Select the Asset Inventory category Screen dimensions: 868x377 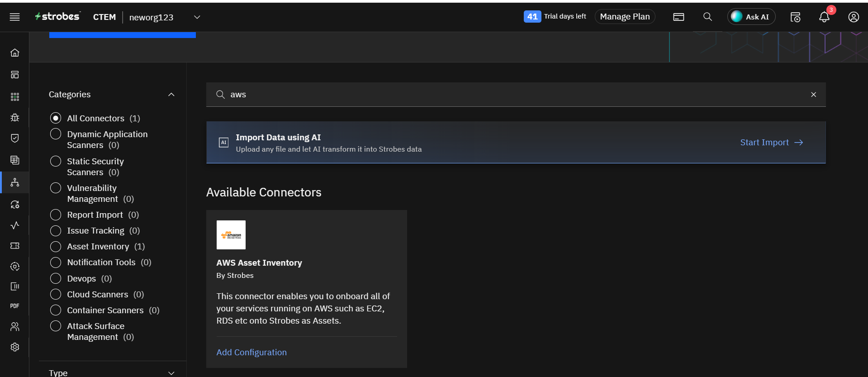pos(56,247)
